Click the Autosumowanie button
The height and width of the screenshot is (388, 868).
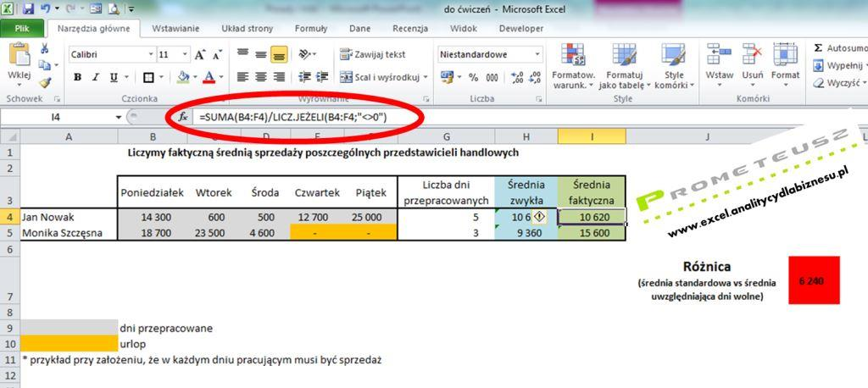tap(840, 48)
